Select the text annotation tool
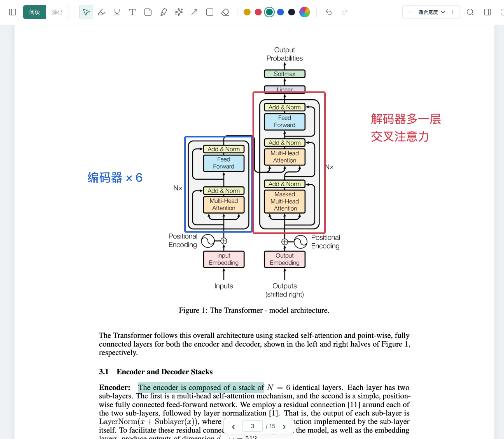Viewport: 504px width, 439px height. 132,12
